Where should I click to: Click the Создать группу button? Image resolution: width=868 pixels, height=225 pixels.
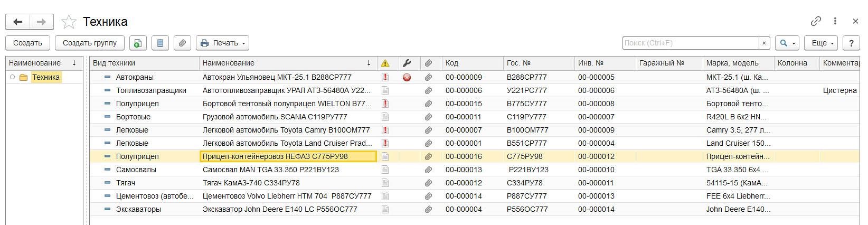90,43
